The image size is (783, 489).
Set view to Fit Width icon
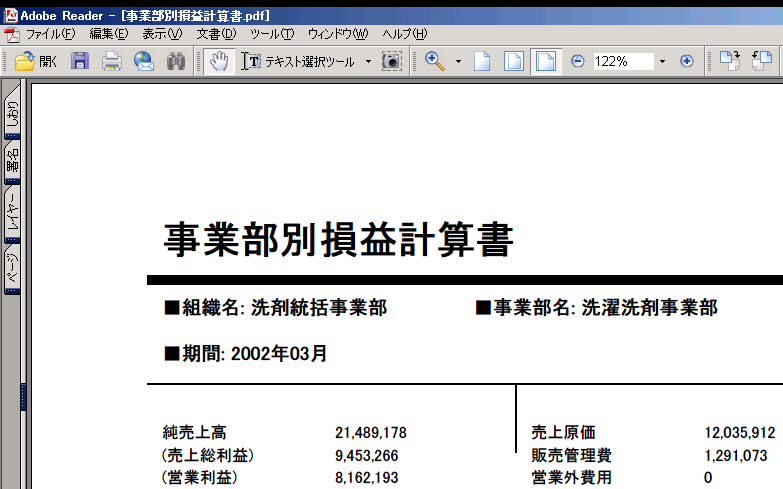(x=546, y=61)
